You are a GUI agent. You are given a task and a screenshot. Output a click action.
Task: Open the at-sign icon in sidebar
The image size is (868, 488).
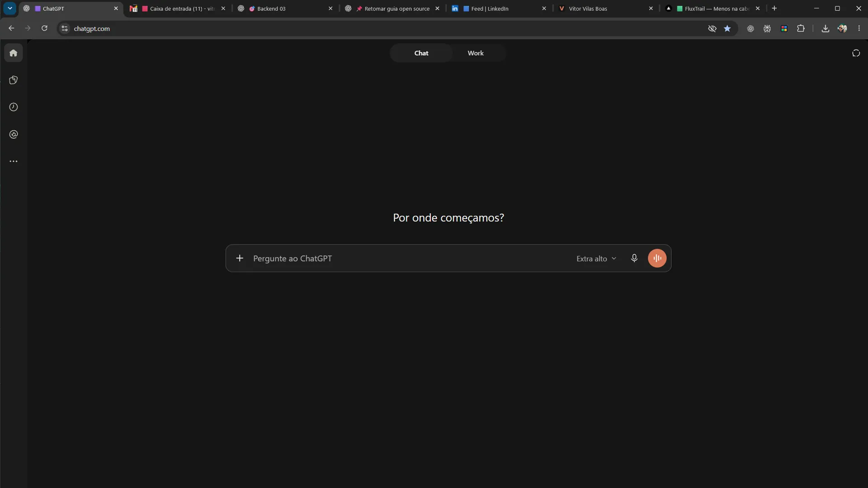(14, 134)
